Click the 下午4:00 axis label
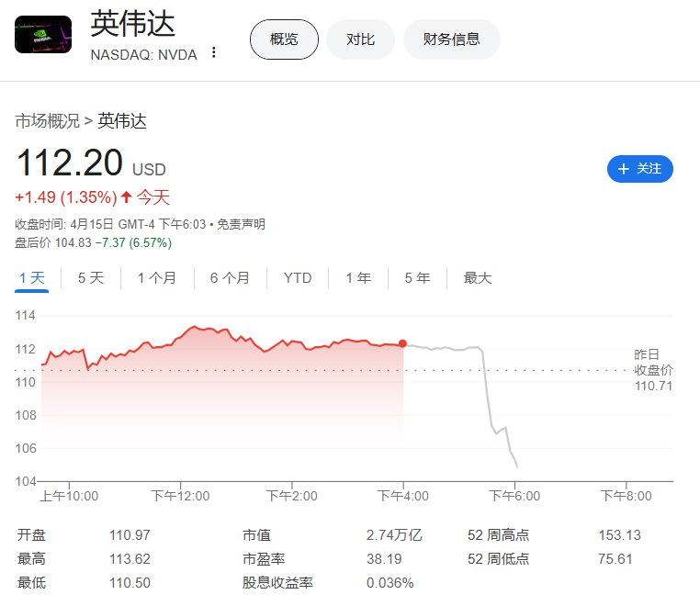 click(x=402, y=496)
